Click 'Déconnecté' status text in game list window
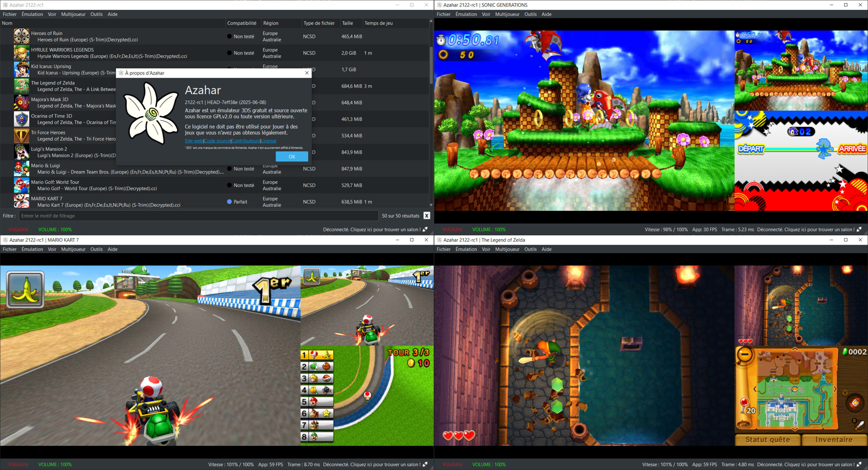 point(372,229)
